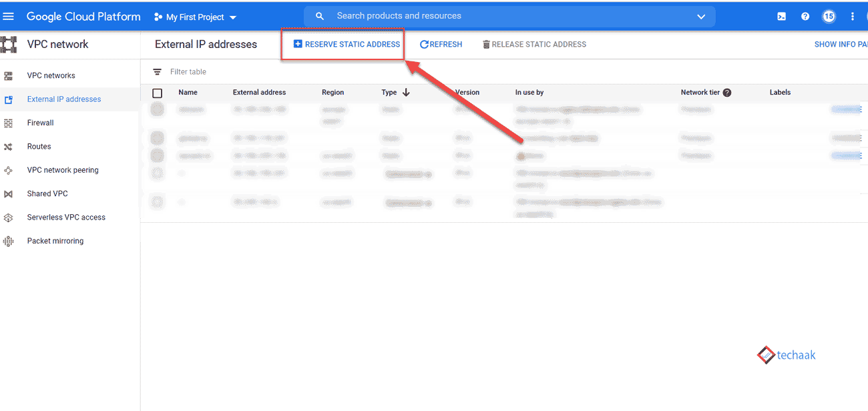Click the Network tier help icon
Image resolution: width=868 pixels, height=411 pixels.
pyautogui.click(x=727, y=93)
